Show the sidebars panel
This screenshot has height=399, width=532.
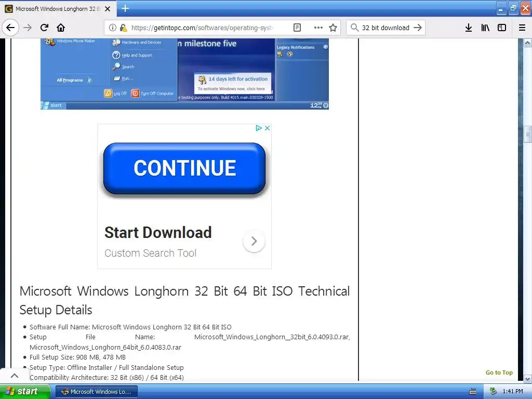point(502,28)
